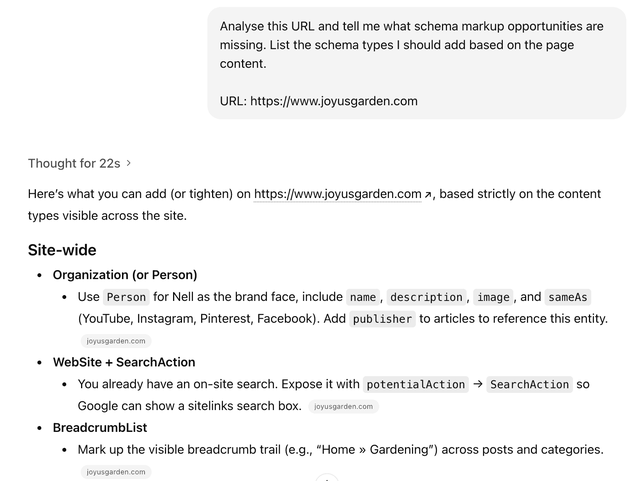
Task: Click the 'name' inline code chip
Action: coord(363,297)
